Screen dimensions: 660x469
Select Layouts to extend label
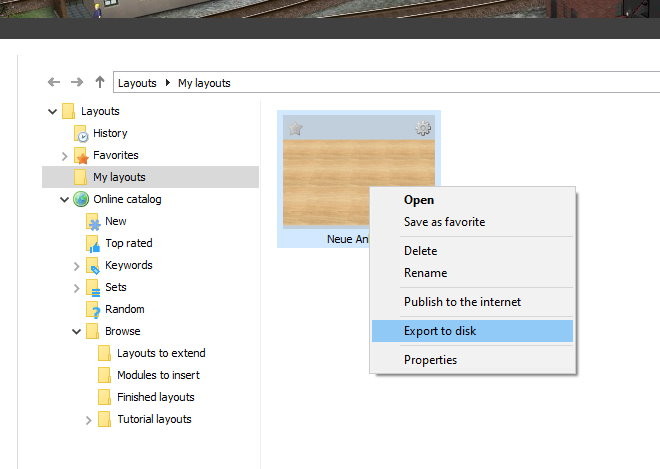pos(162,353)
